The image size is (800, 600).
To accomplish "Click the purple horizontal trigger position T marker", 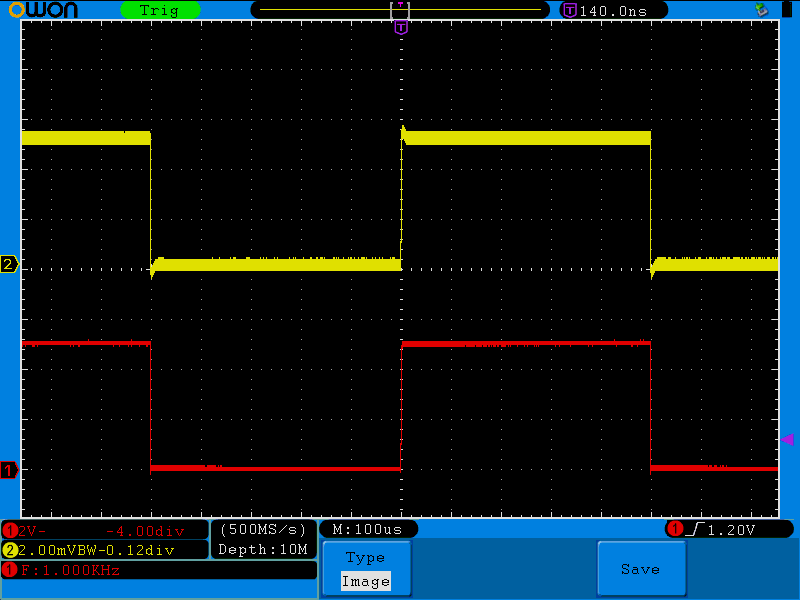I will coord(401,28).
